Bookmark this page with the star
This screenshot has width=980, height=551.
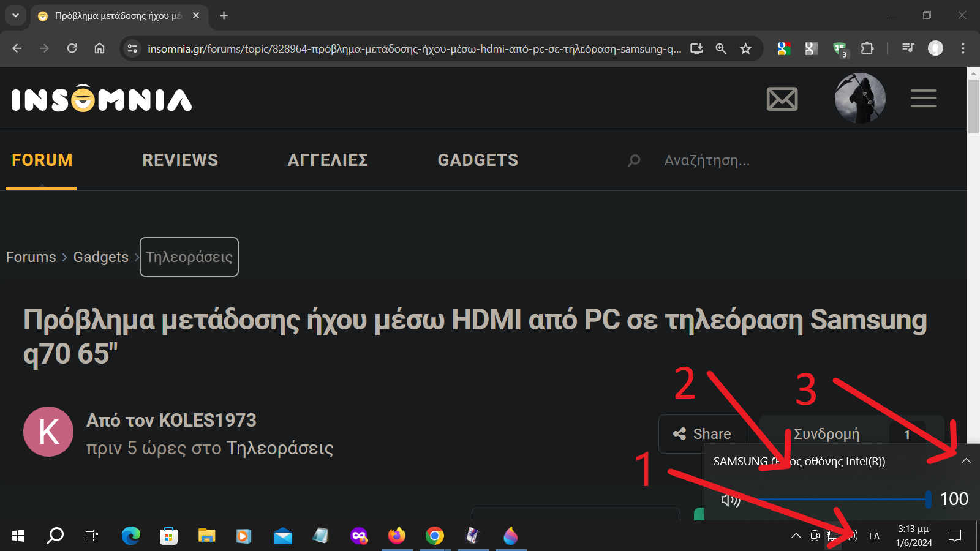pos(745,48)
